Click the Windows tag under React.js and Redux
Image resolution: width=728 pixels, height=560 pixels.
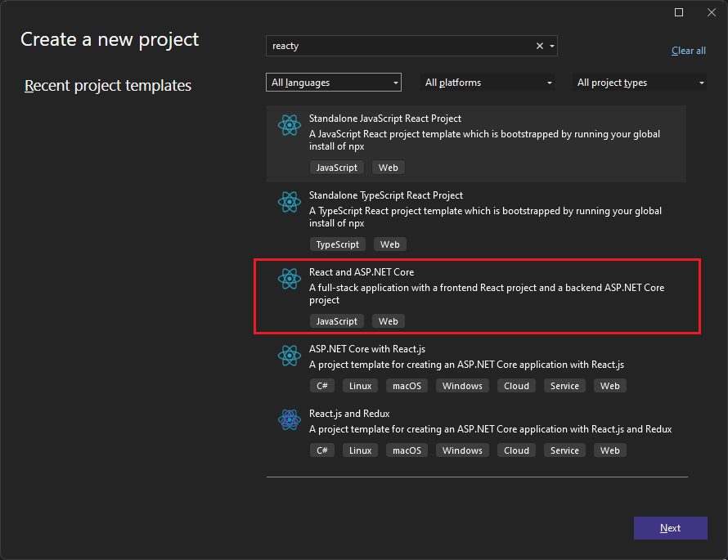pyautogui.click(x=462, y=450)
